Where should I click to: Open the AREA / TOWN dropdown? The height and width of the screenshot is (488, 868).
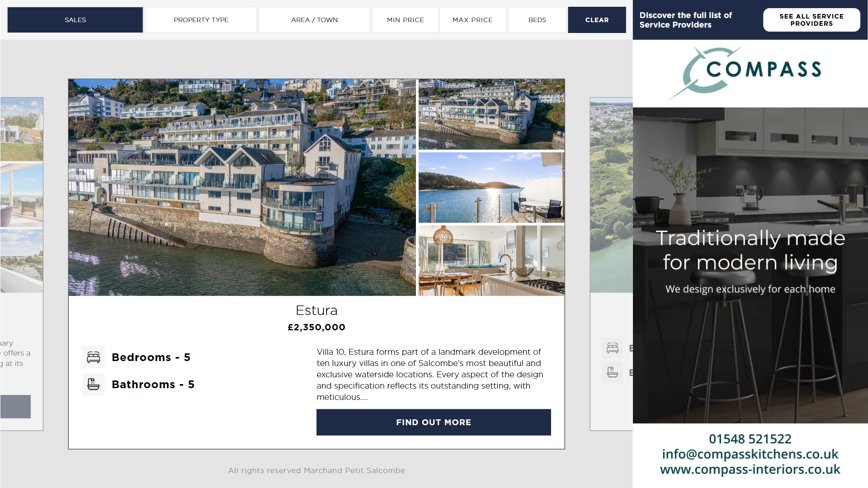click(x=314, y=20)
